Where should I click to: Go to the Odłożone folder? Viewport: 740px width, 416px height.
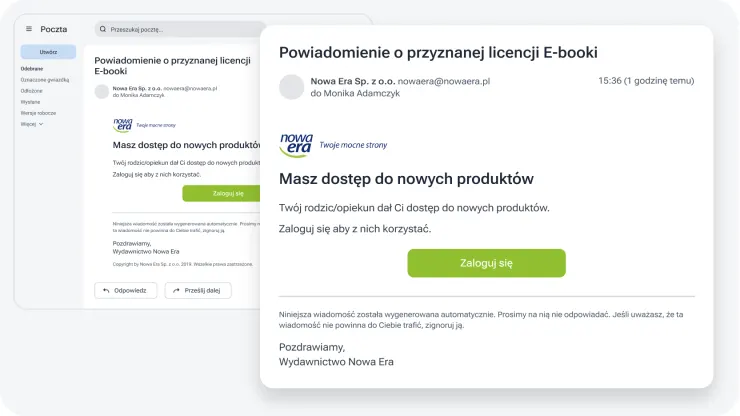click(x=31, y=91)
